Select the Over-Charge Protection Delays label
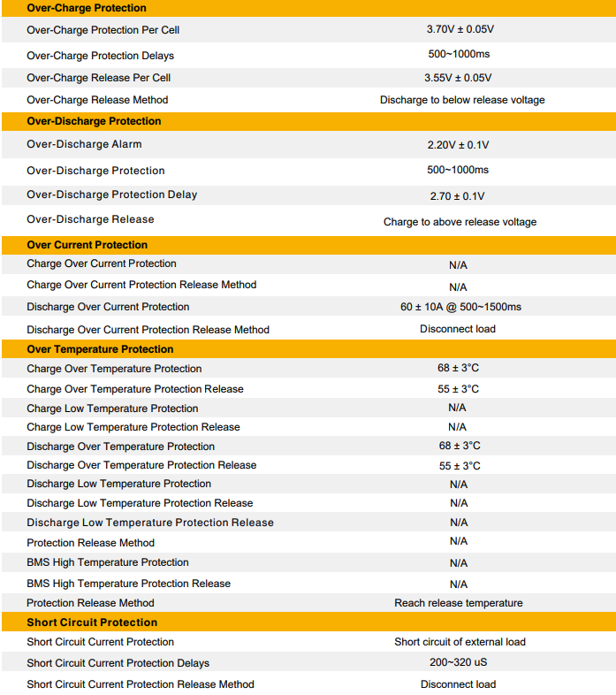 click(100, 56)
